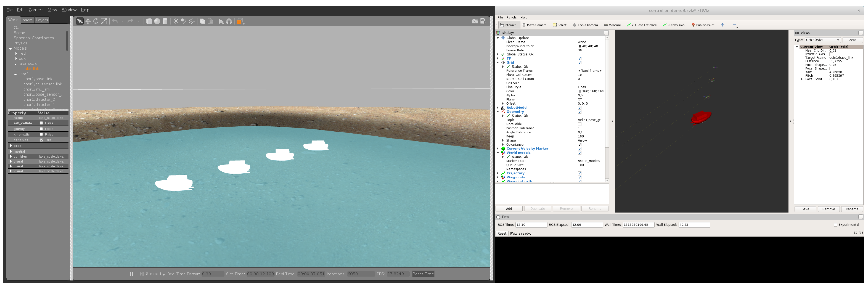Uncheck the RobotModel display checkbox
Image resolution: width=868 pixels, height=288 pixels.
[x=580, y=108]
